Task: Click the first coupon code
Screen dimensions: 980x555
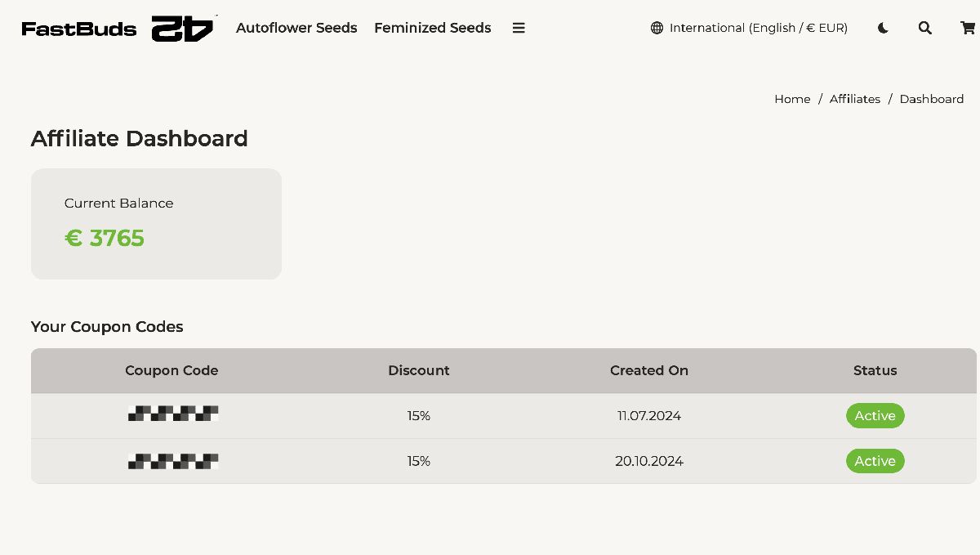Action: pos(172,414)
